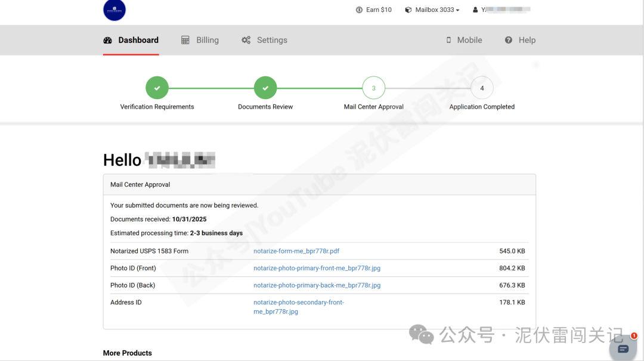Click the Photo ID (Front) label
The image size is (644, 361).
(x=133, y=268)
